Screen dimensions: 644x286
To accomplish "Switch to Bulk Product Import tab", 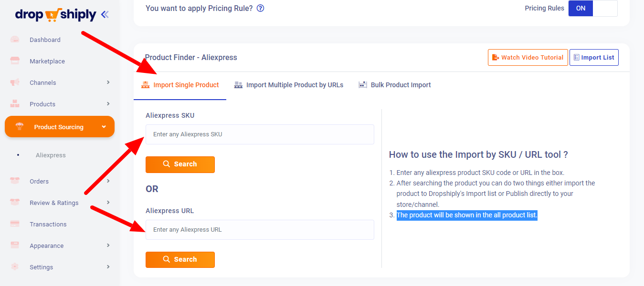I will coord(394,85).
